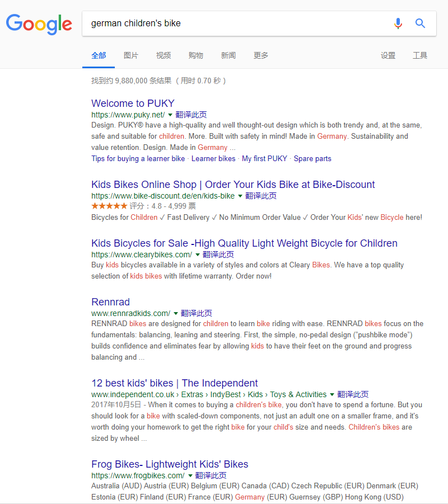Click the https://www.frogbikes.com/ URL text
448x504 pixels.
click(138, 475)
